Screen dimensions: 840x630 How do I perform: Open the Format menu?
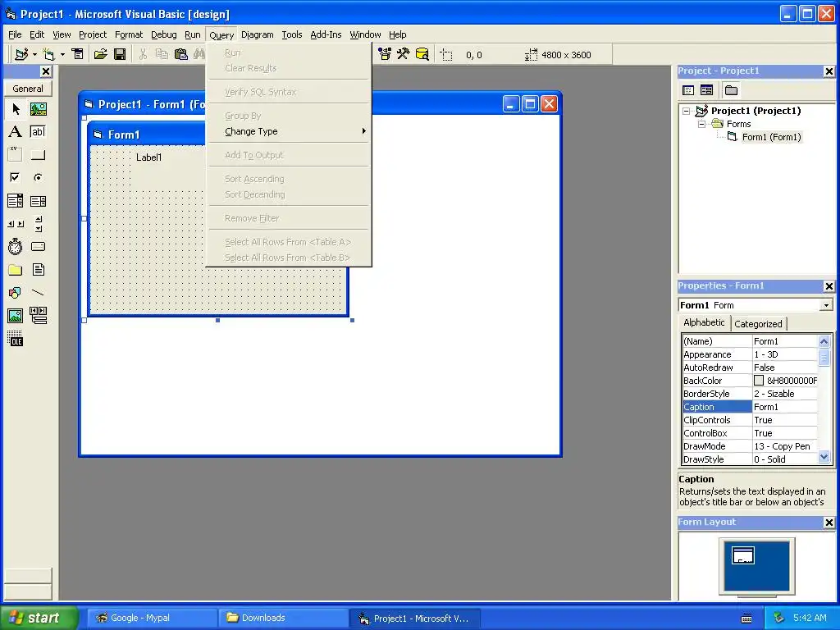[129, 34]
